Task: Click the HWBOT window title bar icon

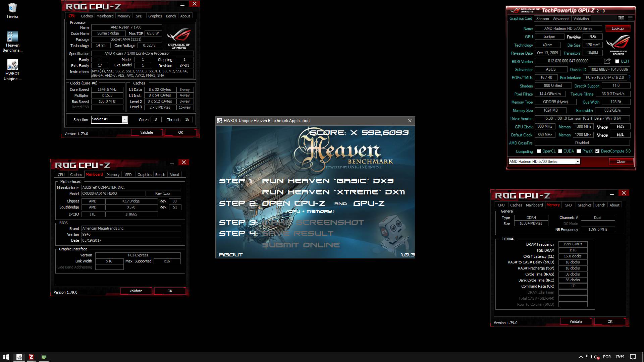Action: (220, 121)
